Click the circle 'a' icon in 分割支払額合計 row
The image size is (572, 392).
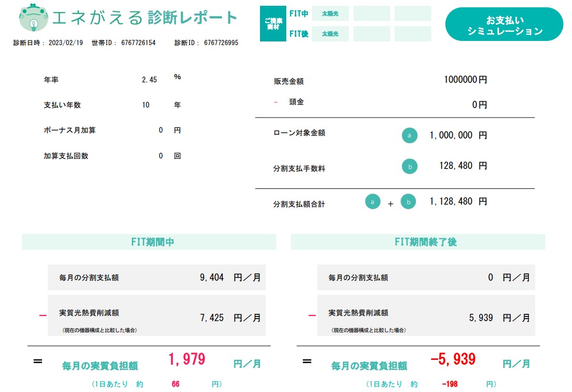pos(372,202)
